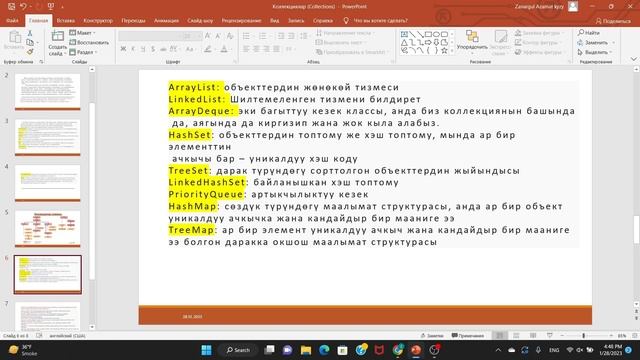The width and height of the screenshot is (640, 360).
Task: Switch to reading view in status bar
Action: point(533,336)
